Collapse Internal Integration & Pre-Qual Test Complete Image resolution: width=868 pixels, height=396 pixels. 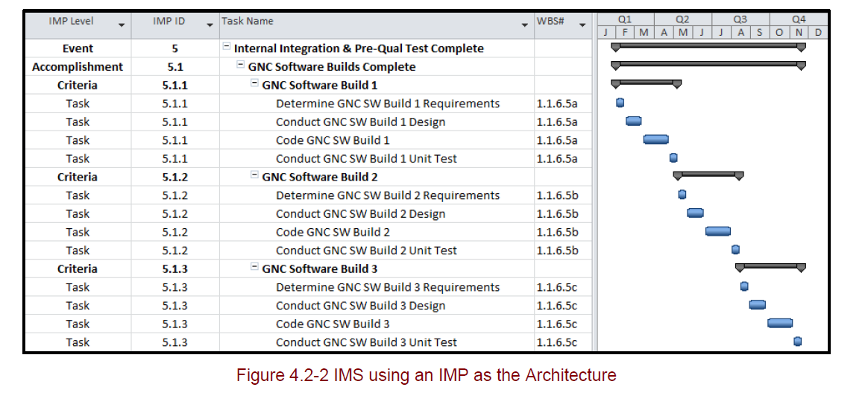(226, 47)
